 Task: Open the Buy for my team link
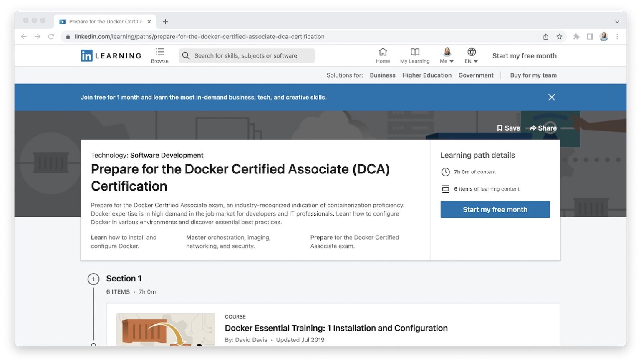533,75
